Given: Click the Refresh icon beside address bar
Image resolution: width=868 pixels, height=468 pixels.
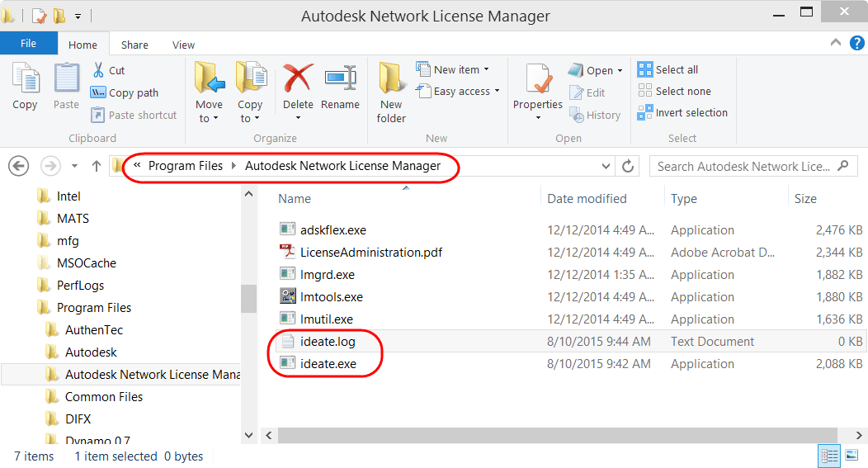Looking at the screenshot, I should point(628,166).
